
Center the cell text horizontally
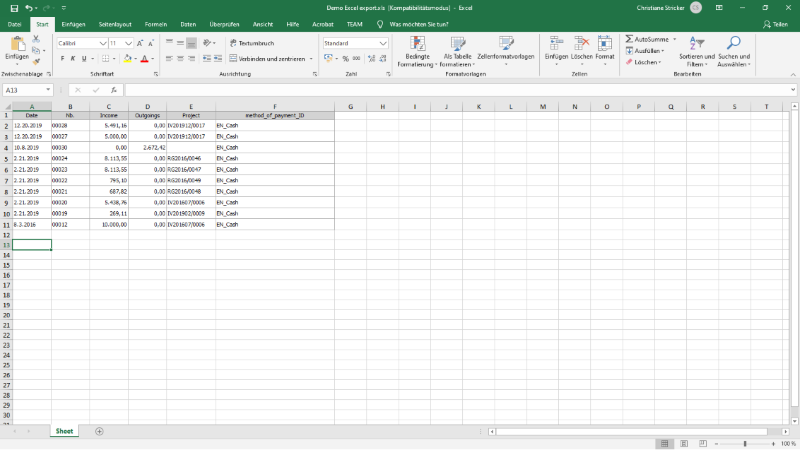[180, 59]
